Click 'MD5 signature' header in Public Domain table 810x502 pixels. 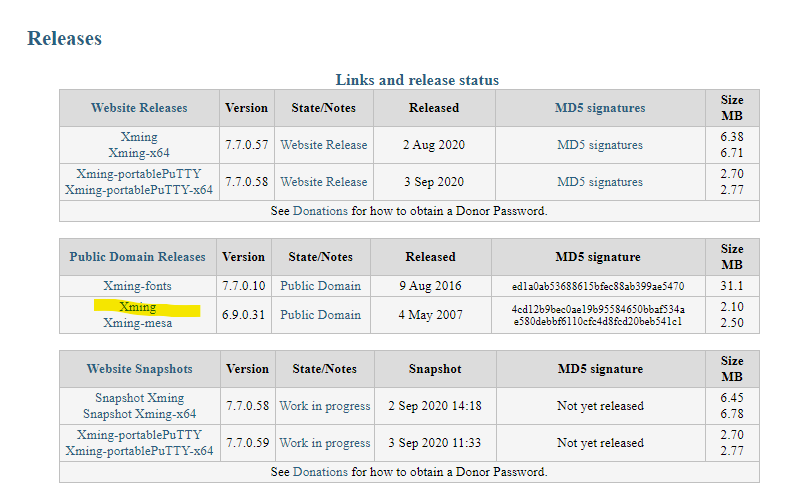[x=598, y=257]
